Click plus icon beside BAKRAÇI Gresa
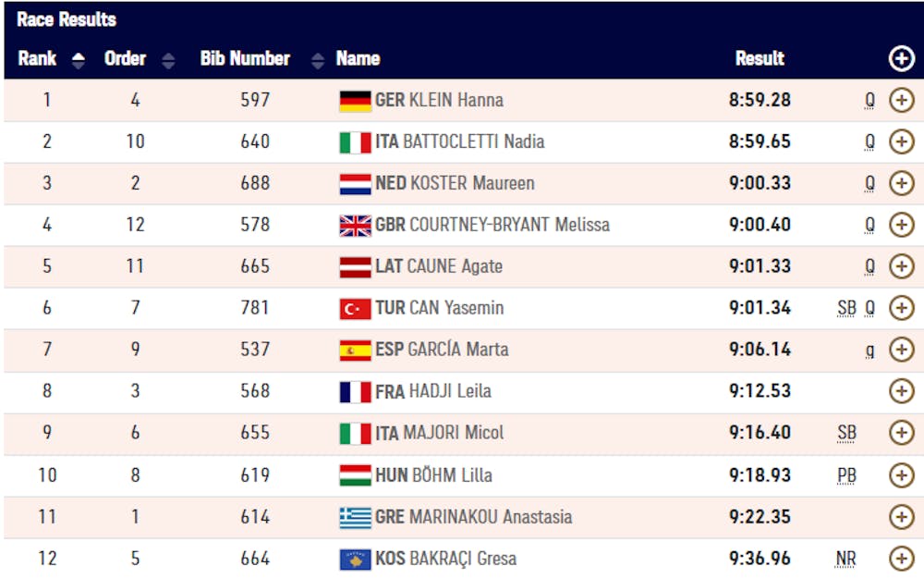Viewport: 924px width, 578px height. 901,559
